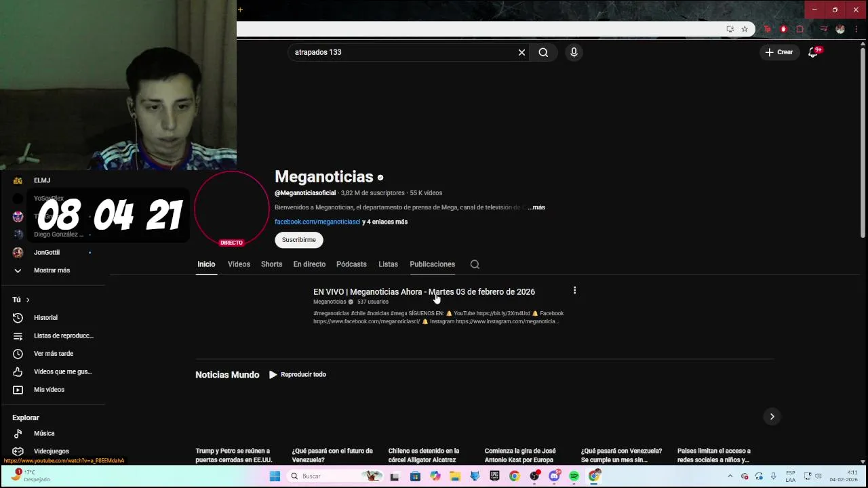Open Chrome profile avatar
The height and width of the screenshot is (488, 868).
(840, 29)
